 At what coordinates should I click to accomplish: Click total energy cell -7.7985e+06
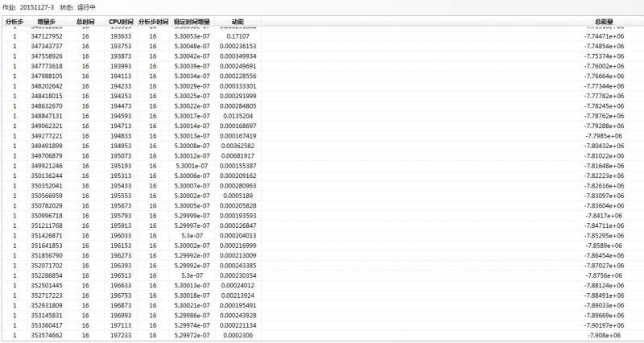[604, 135]
